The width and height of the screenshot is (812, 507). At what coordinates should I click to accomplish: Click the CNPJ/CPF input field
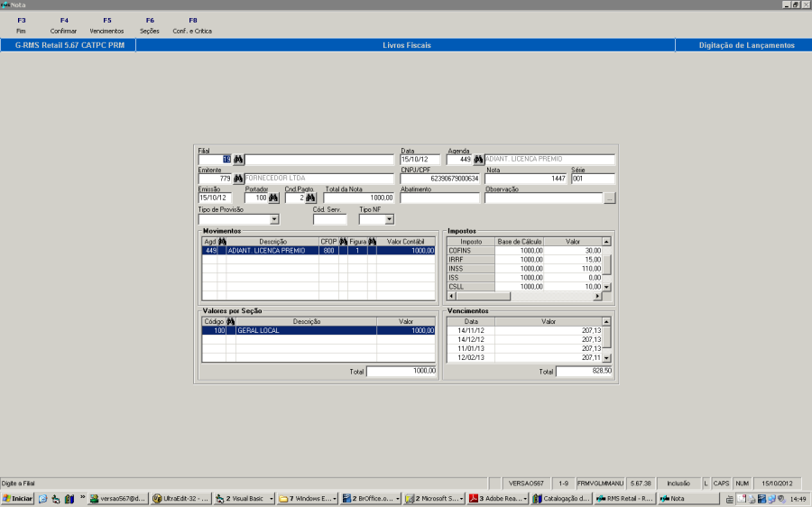click(440, 179)
